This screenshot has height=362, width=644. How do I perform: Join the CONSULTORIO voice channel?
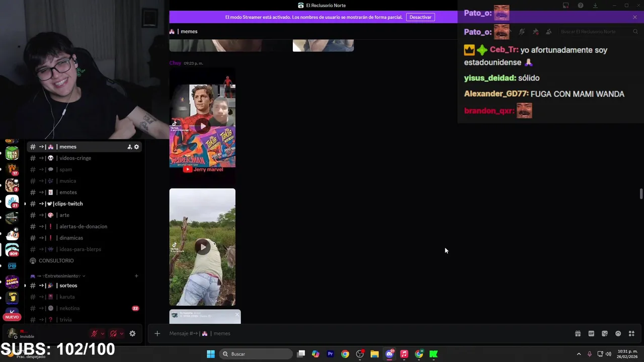pos(85,260)
